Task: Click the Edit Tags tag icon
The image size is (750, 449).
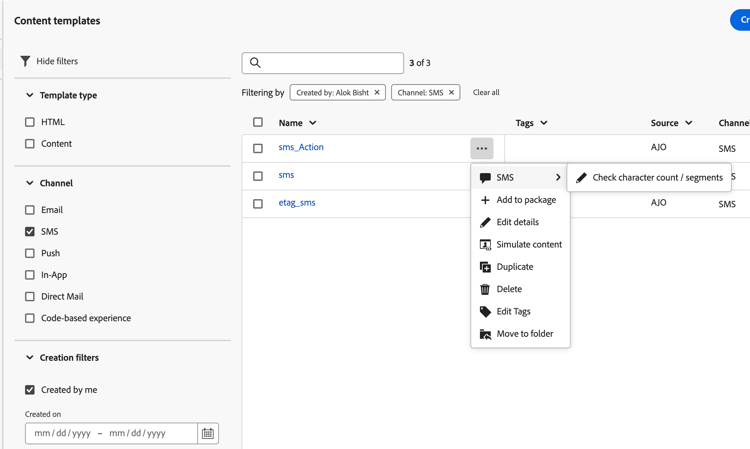Action: point(485,312)
